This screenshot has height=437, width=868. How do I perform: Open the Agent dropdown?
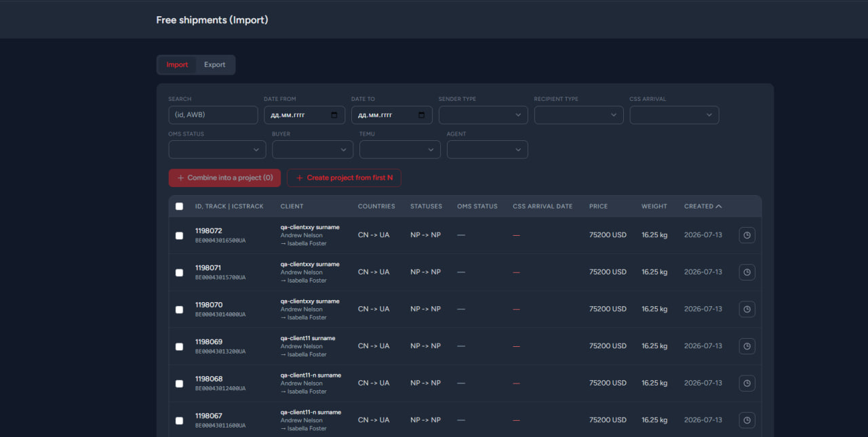click(x=488, y=150)
